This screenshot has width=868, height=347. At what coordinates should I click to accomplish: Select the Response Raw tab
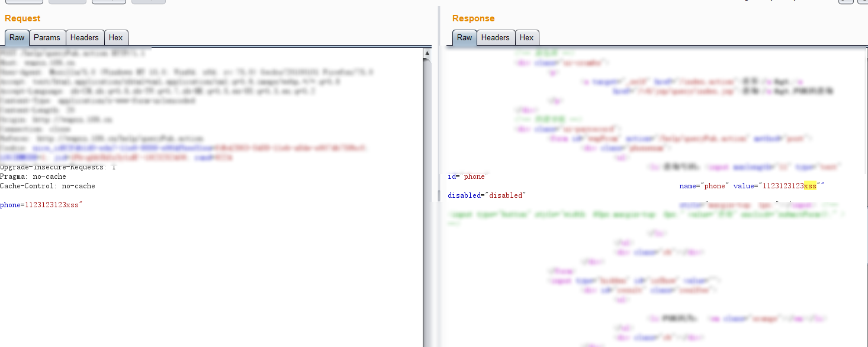(x=464, y=37)
